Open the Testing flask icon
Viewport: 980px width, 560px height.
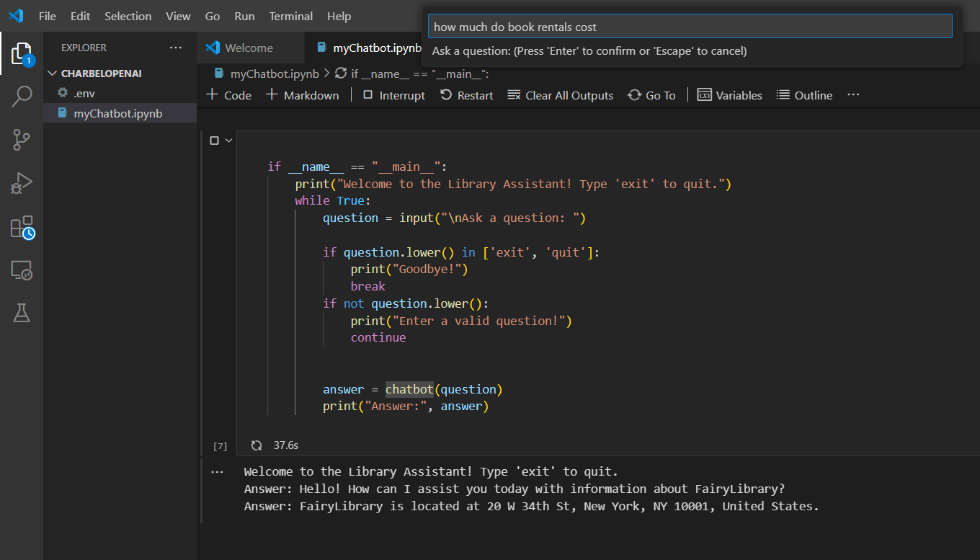[22, 313]
